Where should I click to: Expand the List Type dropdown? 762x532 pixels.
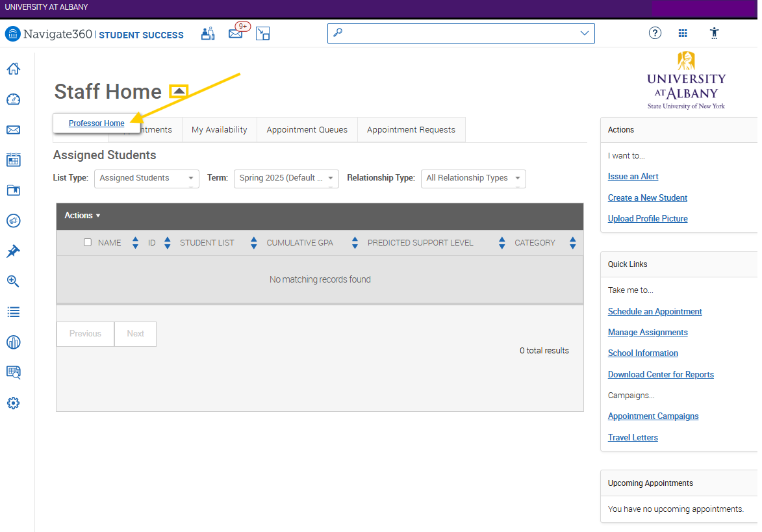[147, 178]
